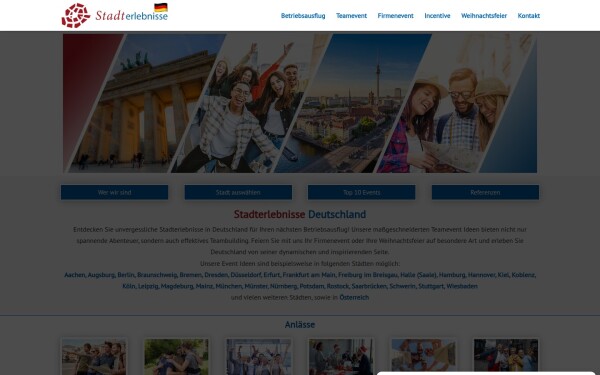Follow the München link
The image size is (600, 375).
tap(229, 286)
